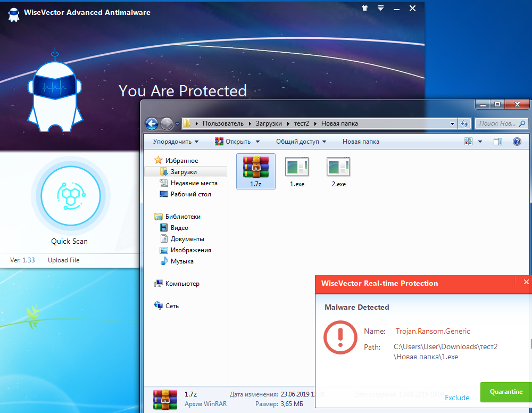Click the Quick Scan label
Image resolution: width=532 pixels, height=413 pixels.
click(69, 241)
